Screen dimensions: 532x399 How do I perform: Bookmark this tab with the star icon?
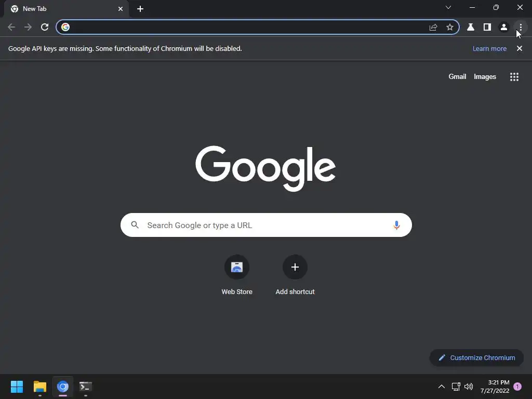point(450,27)
